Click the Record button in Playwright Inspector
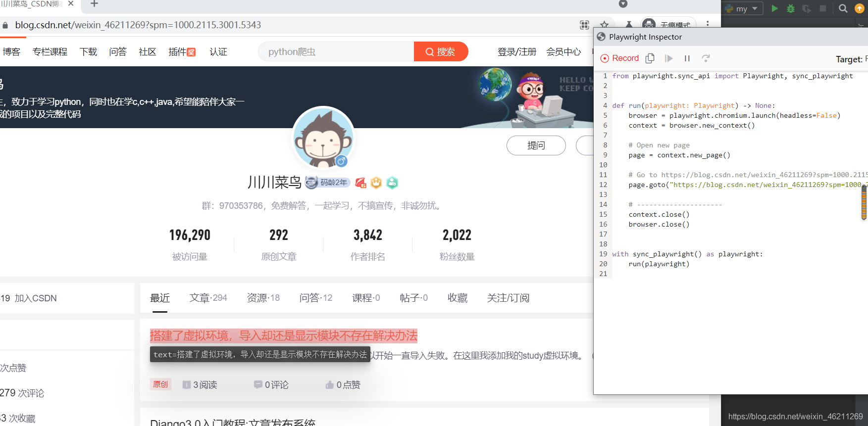868x426 pixels. [x=619, y=58]
